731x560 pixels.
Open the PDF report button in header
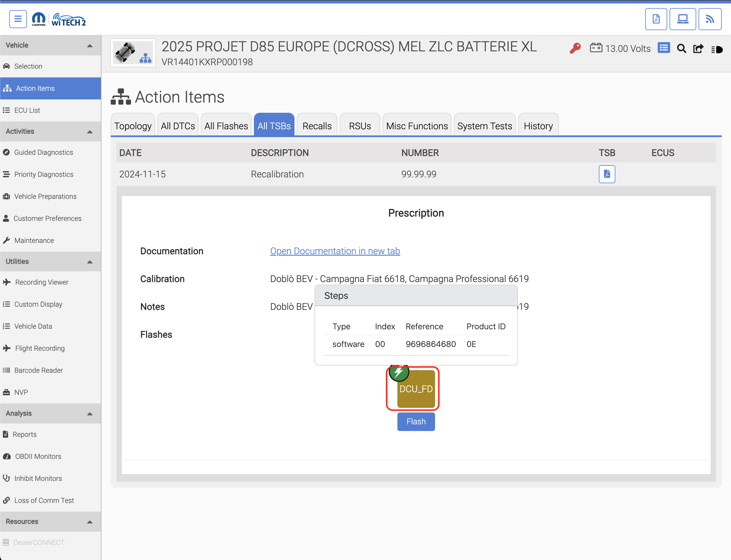pos(656,19)
